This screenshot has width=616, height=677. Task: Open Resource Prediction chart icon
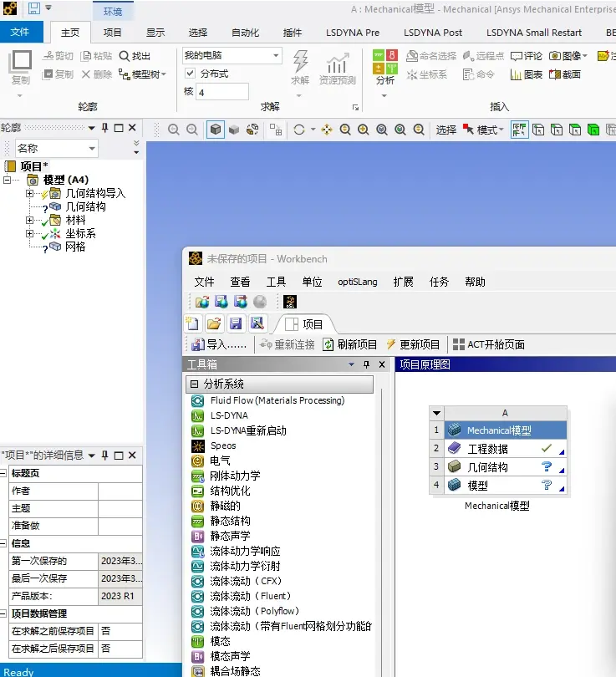tap(338, 64)
